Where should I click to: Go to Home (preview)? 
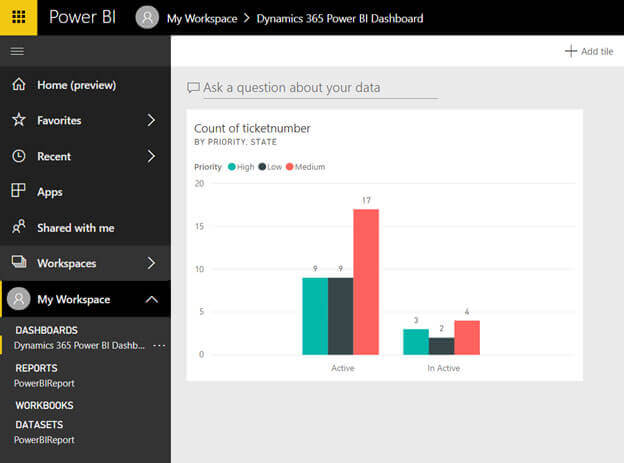click(x=76, y=85)
